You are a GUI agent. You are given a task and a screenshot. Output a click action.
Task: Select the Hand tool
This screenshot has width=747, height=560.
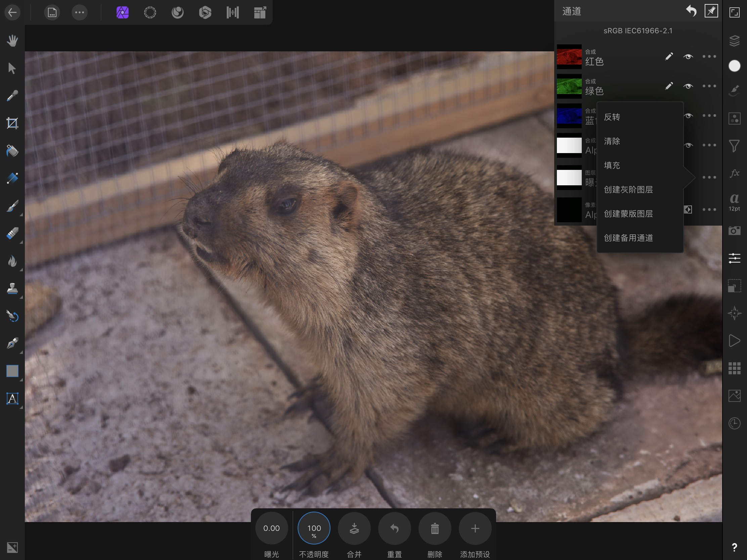pos(12,41)
